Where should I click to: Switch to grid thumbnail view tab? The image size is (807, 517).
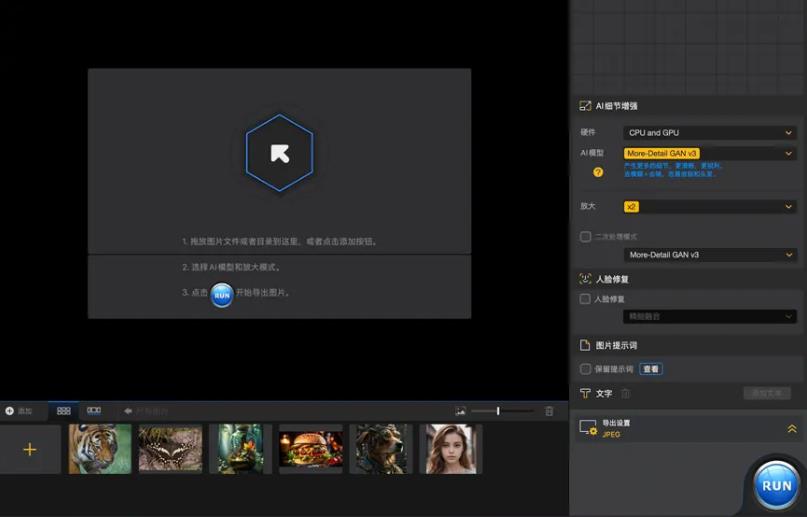point(64,411)
